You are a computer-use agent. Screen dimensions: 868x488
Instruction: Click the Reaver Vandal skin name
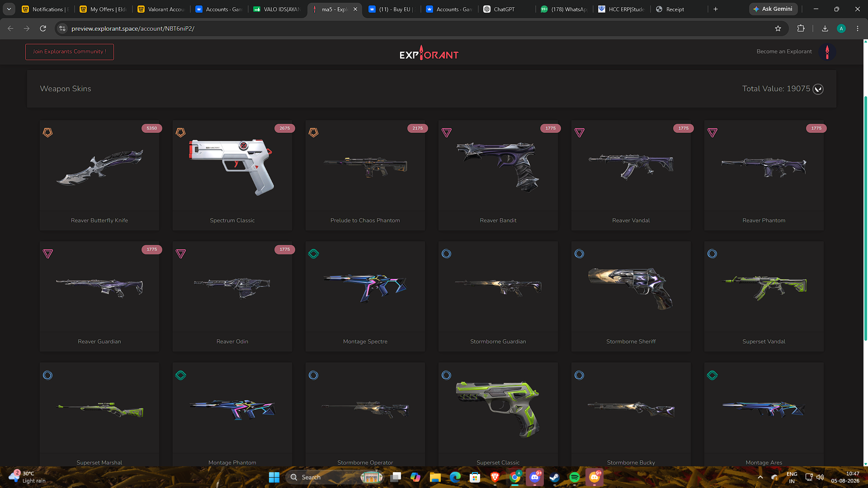[631, 221]
